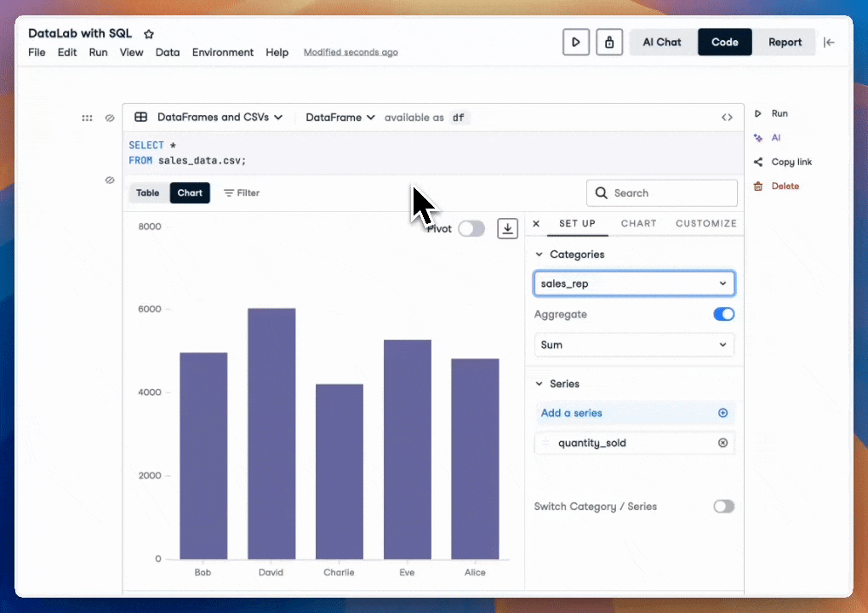
Task: Switch to the Table output tab
Action: [x=148, y=192]
